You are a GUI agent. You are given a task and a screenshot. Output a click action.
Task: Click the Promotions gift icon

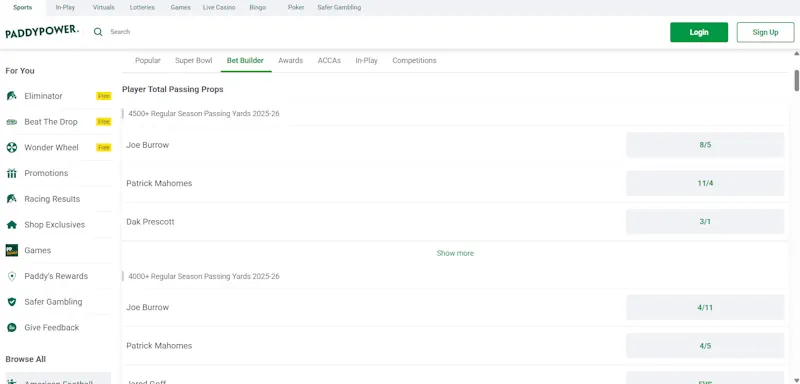11,173
